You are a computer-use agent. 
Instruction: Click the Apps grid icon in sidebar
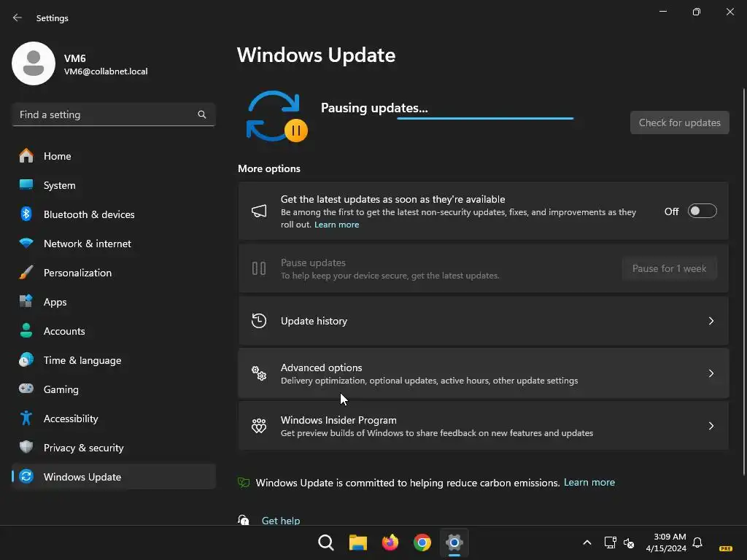click(x=26, y=301)
